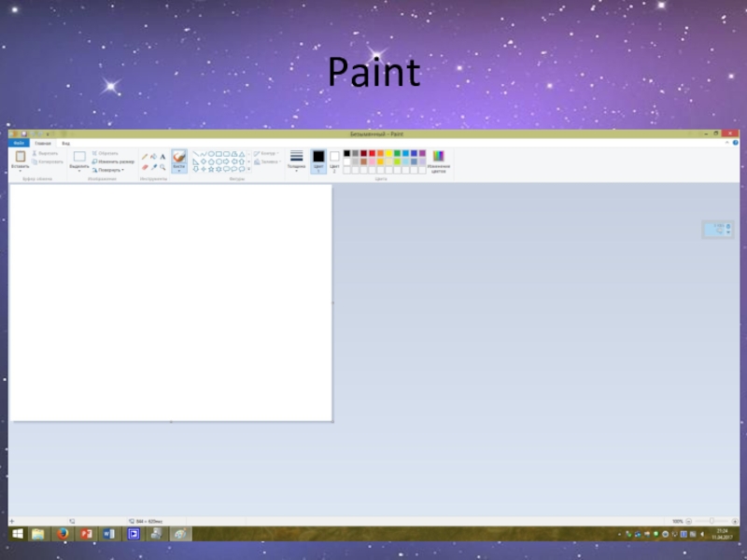
Task: Pick the red color swatch
Action: pyautogui.click(x=372, y=153)
